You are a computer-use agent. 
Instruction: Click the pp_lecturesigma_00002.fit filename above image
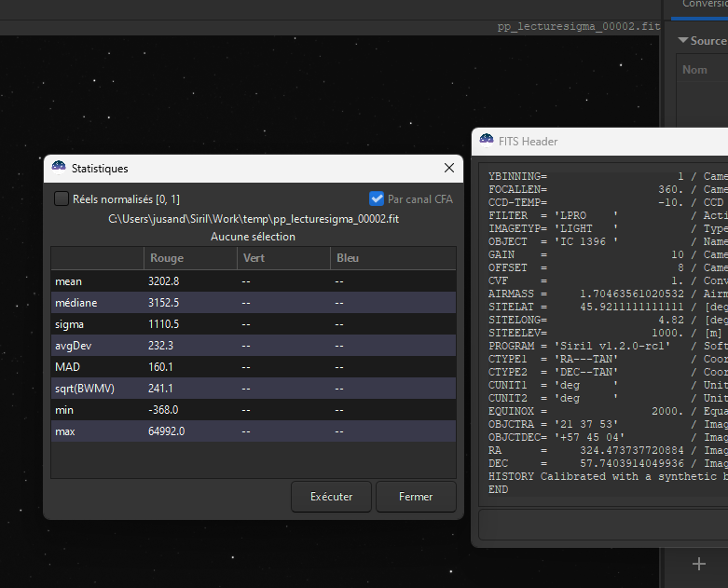pos(579,26)
